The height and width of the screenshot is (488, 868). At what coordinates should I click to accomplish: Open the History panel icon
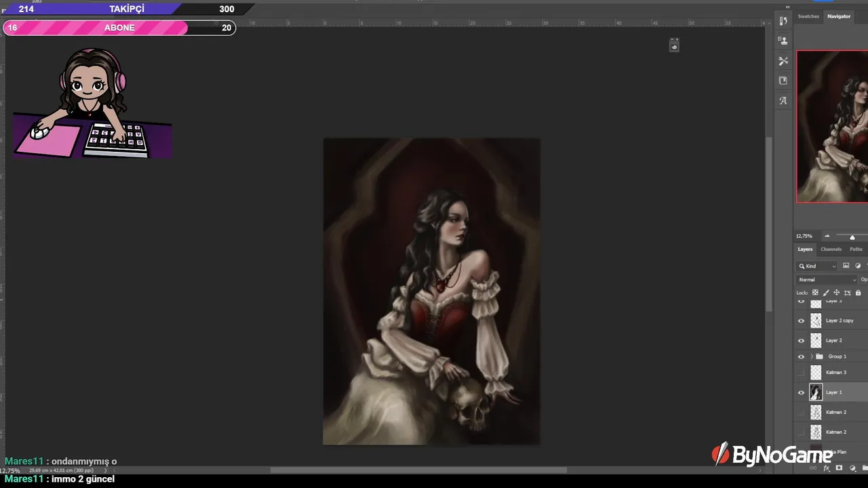783,21
